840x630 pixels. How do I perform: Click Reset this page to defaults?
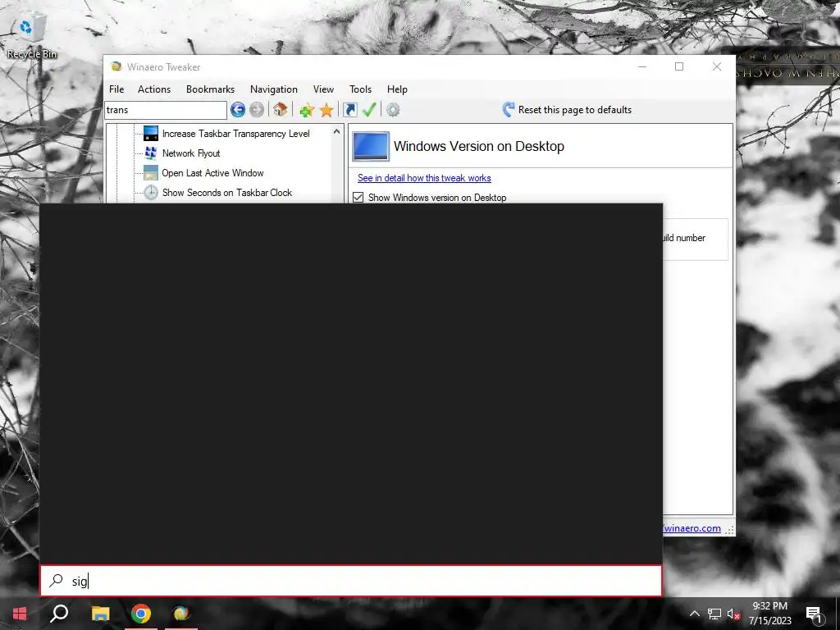[575, 110]
